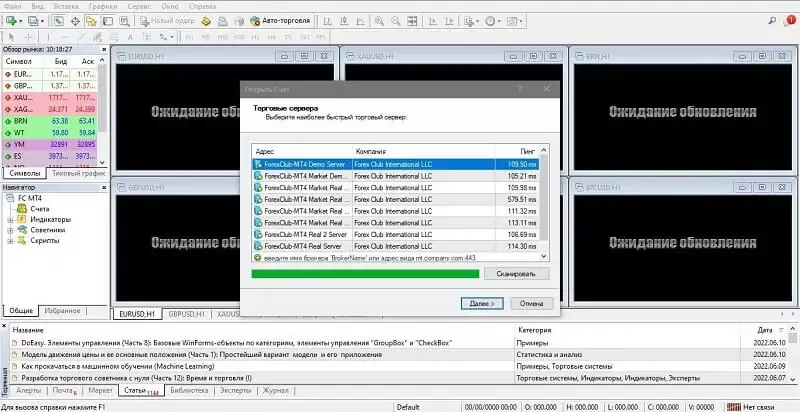The width and height of the screenshot is (800, 412).
Task: Toggle chart shift icon
Action: coord(449,21)
